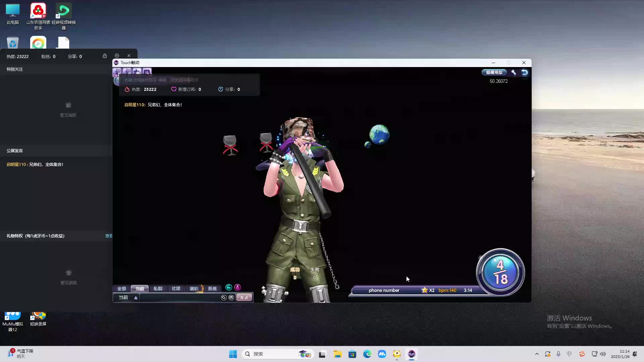Image resolution: width=644 pixels, height=362 pixels.
Task: Switch to the 私聊 chat tab
Action: (x=158, y=289)
